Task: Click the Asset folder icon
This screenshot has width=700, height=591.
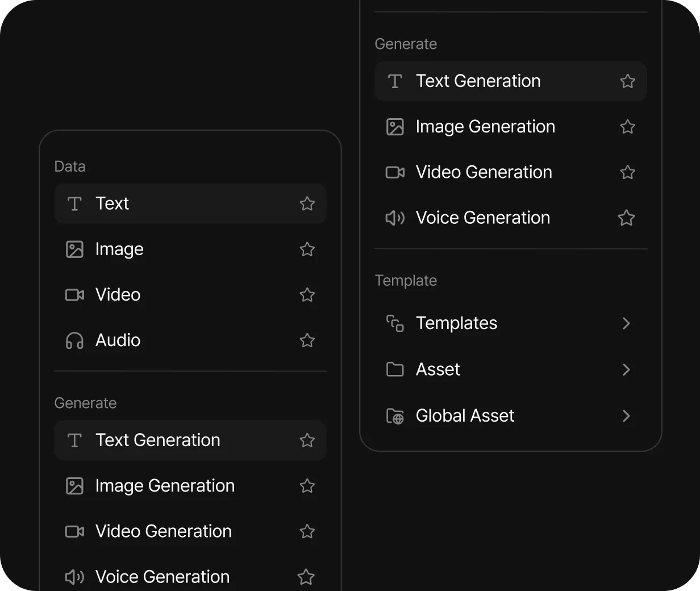Action: click(x=395, y=369)
